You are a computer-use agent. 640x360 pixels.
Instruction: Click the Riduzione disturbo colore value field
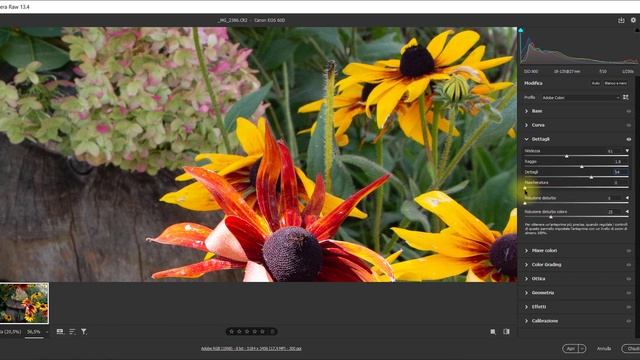613,212
